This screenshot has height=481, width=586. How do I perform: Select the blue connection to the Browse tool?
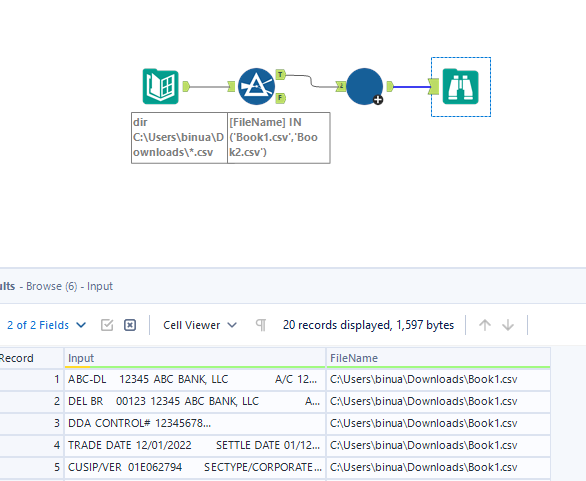click(411, 87)
